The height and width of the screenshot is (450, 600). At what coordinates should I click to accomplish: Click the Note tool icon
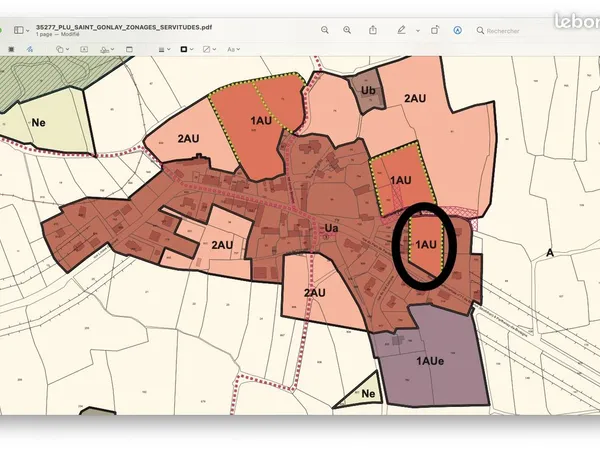129,49
